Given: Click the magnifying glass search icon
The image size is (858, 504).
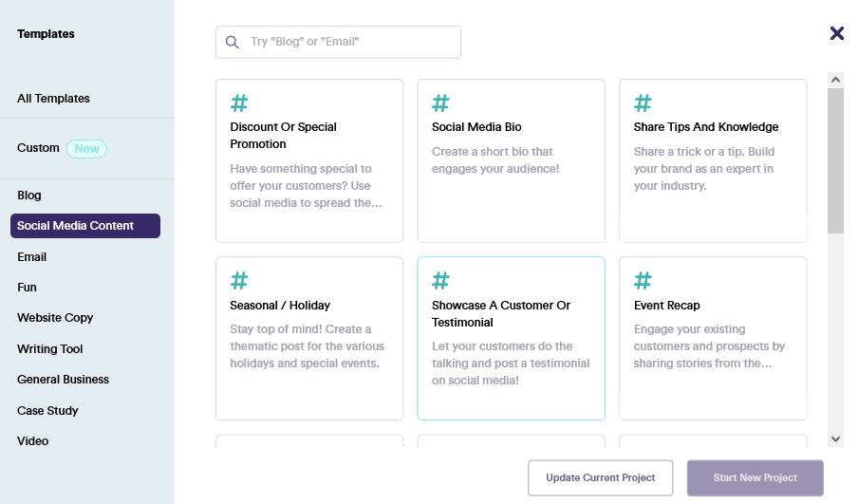Looking at the screenshot, I should pos(233,42).
